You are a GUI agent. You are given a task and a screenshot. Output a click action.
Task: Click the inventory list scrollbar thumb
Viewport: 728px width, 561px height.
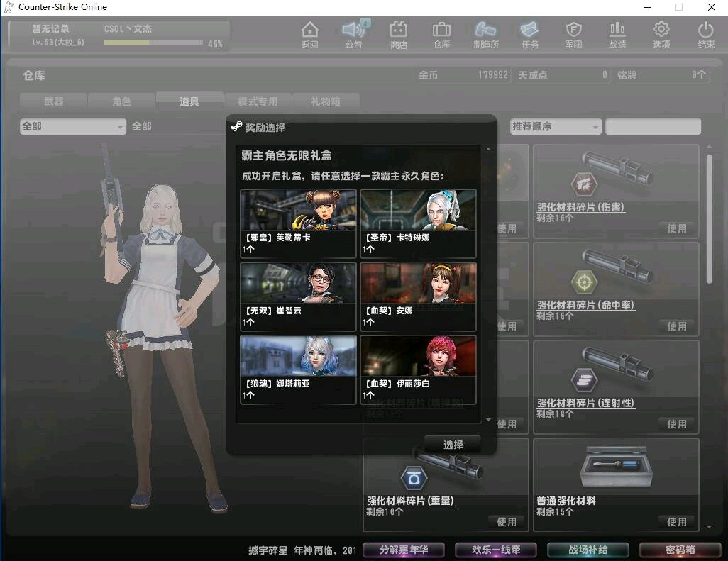point(709,218)
